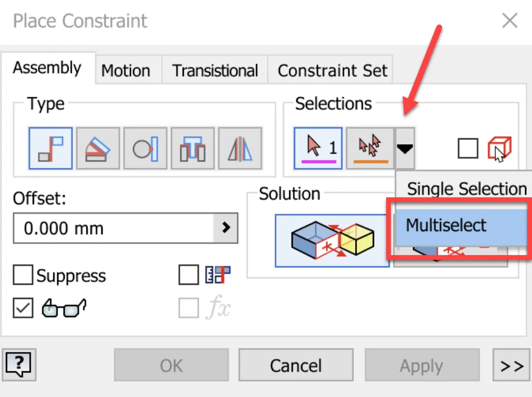This screenshot has height=397, width=532.
Task: Open the selection mode dropdown arrow
Action: [405, 148]
